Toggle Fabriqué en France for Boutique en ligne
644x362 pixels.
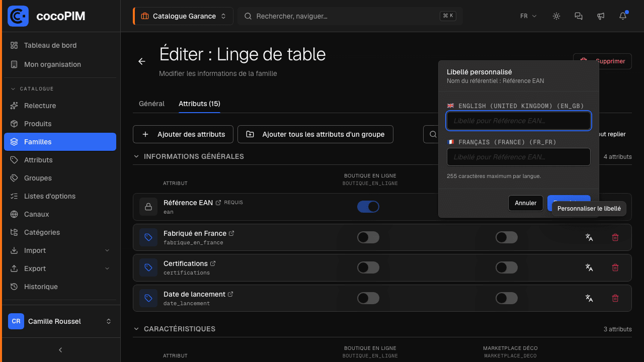pos(368,237)
